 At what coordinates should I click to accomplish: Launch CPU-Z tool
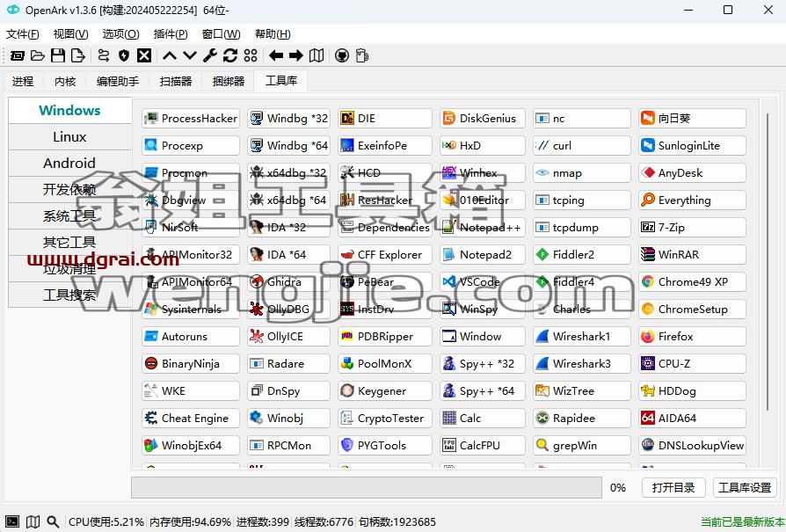pos(692,363)
